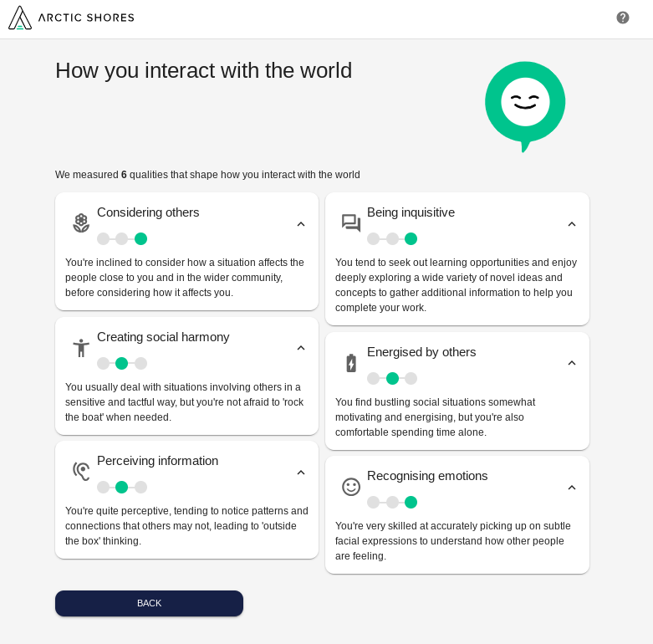This screenshot has width=653, height=644.
Task: Click the chat bubbles icon beside Being inquisitive
Action: (x=351, y=223)
